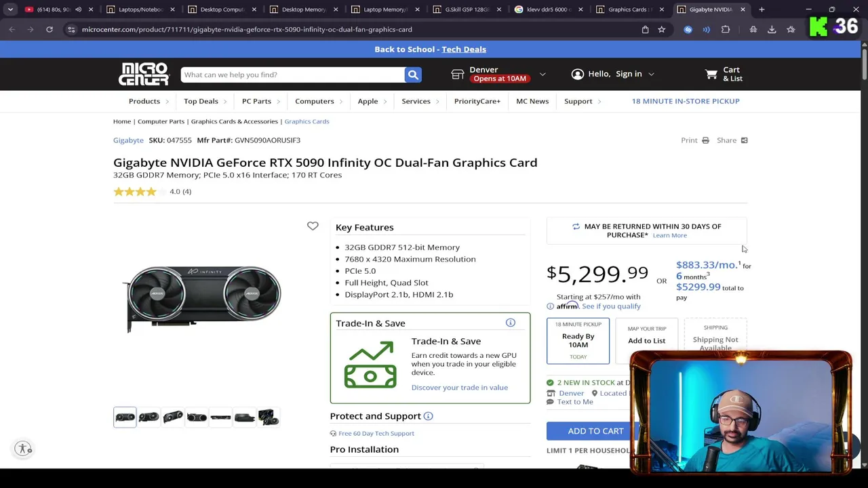This screenshot has width=868, height=488.
Task: Open the Support menu
Action: coord(582,101)
